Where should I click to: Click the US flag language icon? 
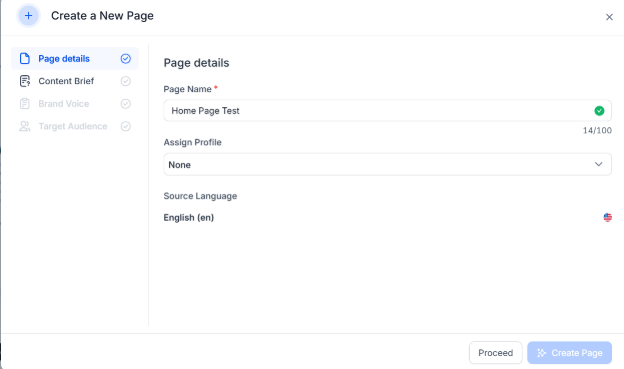[607, 217]
